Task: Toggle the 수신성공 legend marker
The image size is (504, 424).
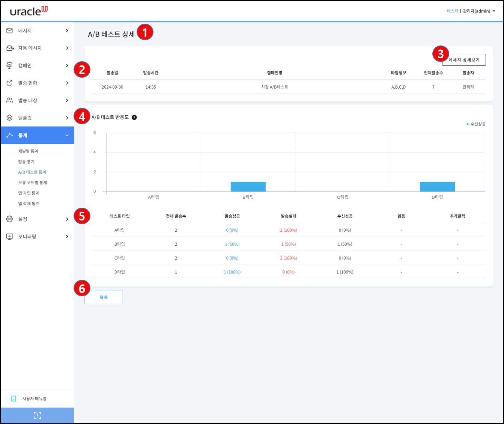Action: click(468, 124)
